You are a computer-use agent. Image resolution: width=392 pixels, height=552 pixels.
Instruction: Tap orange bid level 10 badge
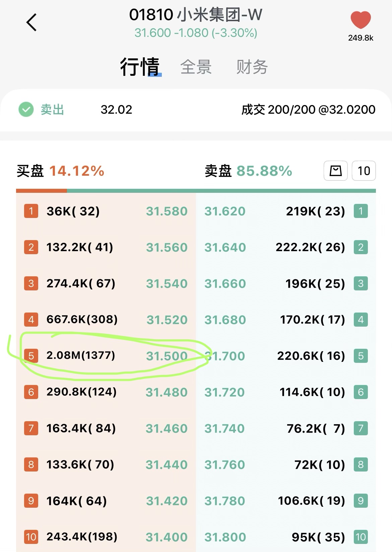[x=31, y=537]
